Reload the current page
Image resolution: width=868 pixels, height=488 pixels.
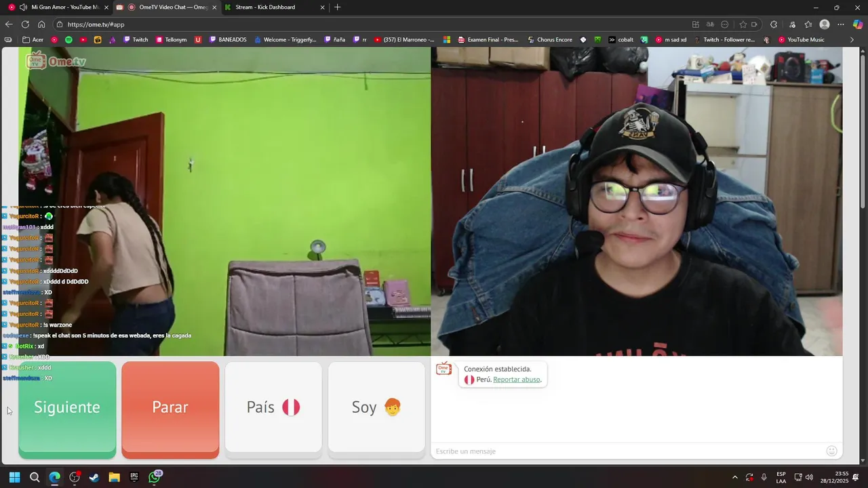(x=25, y=24)
